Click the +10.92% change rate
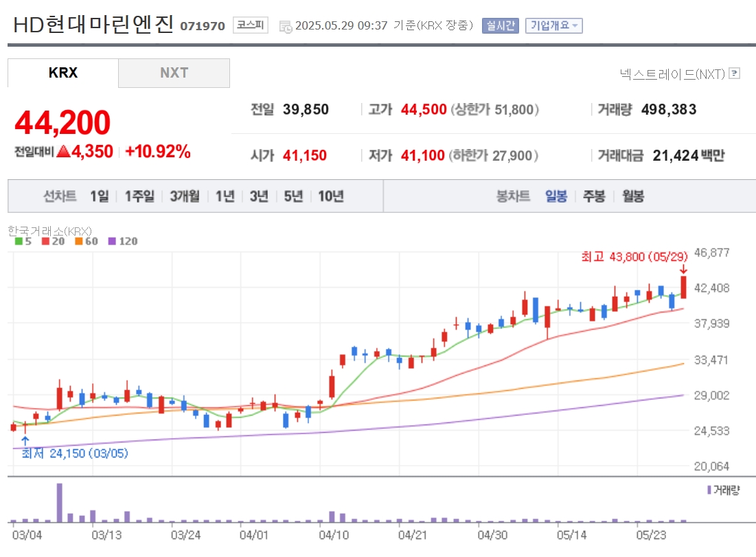This screenshot has height=557, width=756. [x=158, y=151]
